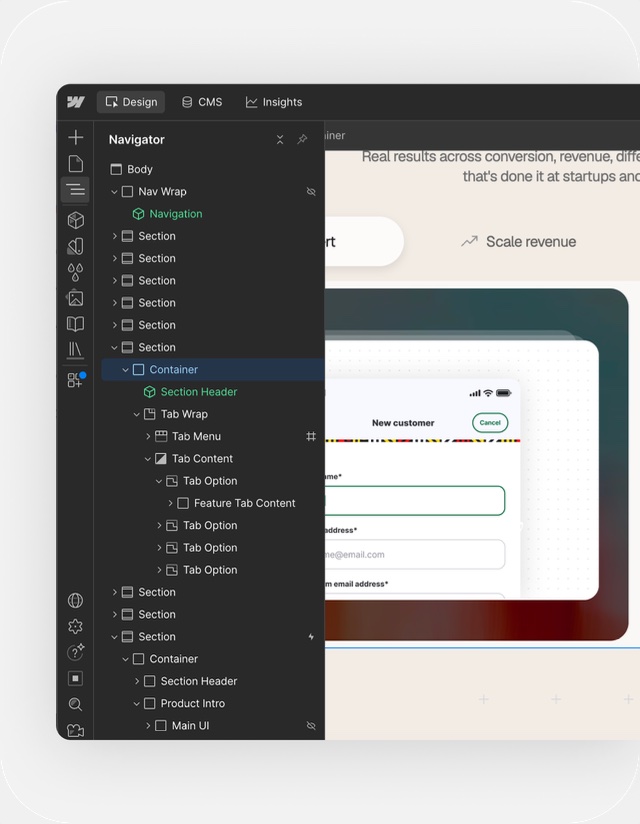
Task: Open the Apps icon with blue dot
Action: click(x=76, y=379)
